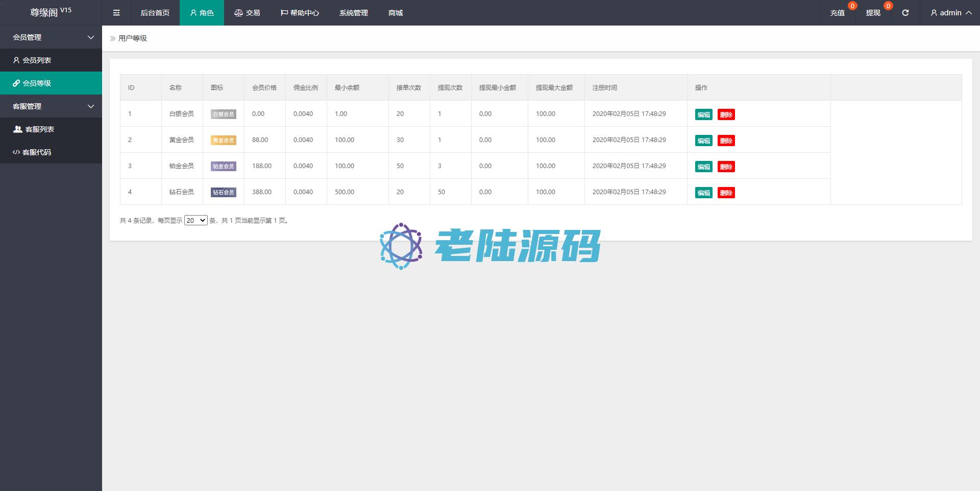Click the sidebar collapse hamburger icon
Screen dimensions: 980x491
[x=116, y=13]
